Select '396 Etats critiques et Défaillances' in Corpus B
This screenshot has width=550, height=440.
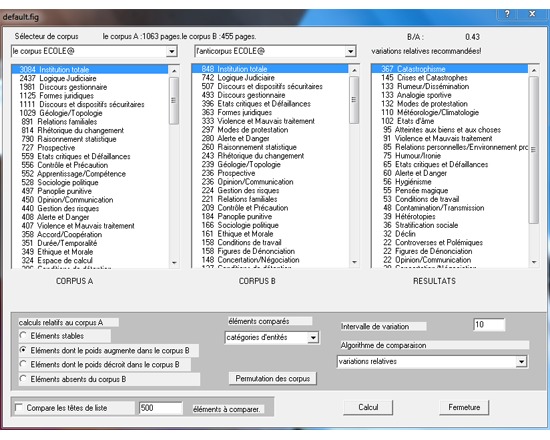point(270,104)
